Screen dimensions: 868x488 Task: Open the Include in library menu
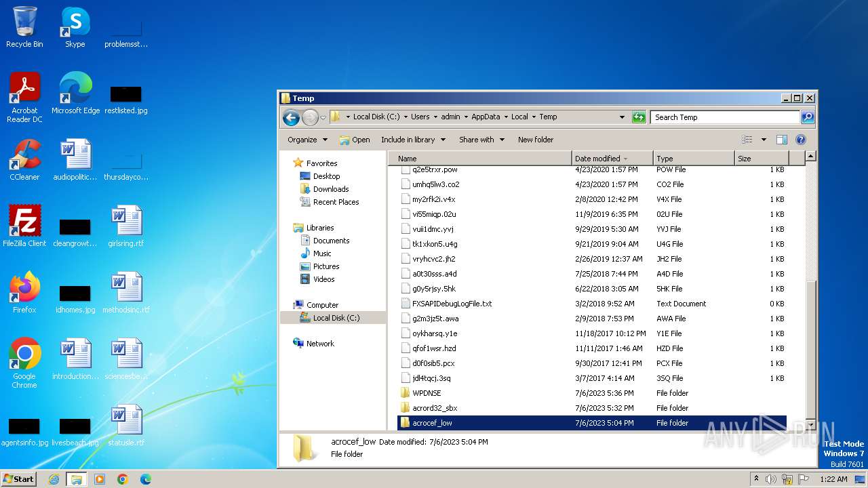413,140
